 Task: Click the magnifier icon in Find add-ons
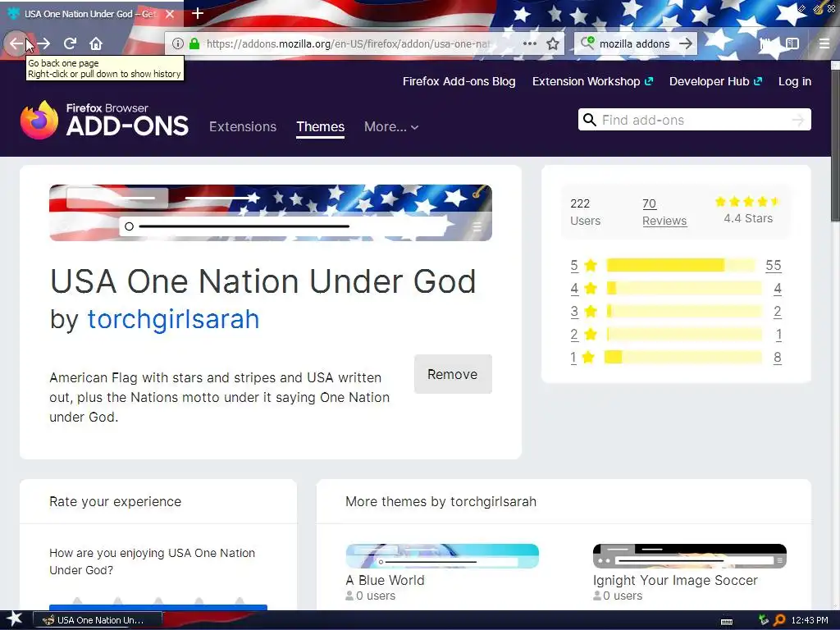[589, 120]
